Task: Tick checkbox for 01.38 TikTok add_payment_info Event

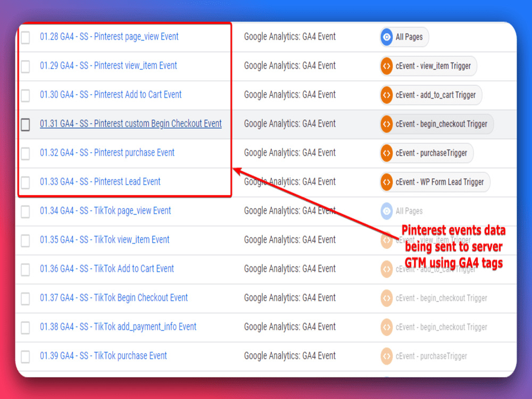Action: (26, 327)
